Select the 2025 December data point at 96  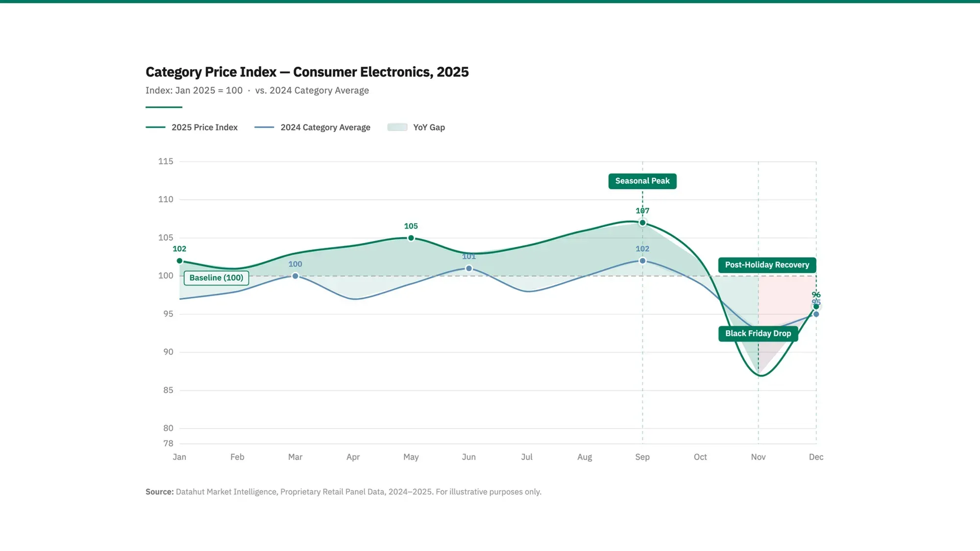816,307
